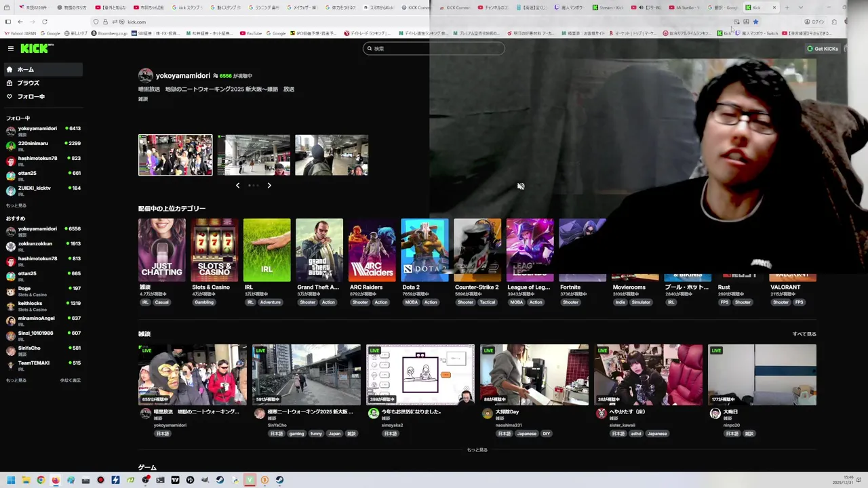Click the DIY tag under neoshima331 stream
868x488 pixels.
point(547,434)
